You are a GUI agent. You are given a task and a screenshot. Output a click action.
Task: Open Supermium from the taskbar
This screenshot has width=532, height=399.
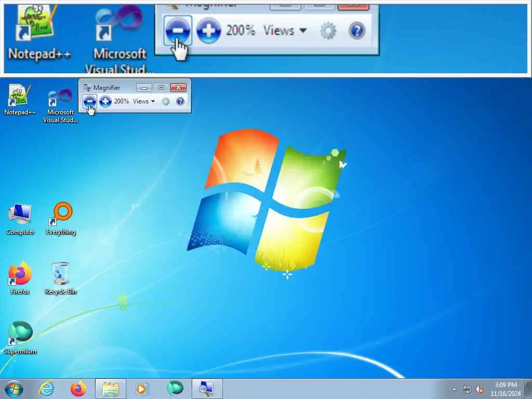pos(175,388)
